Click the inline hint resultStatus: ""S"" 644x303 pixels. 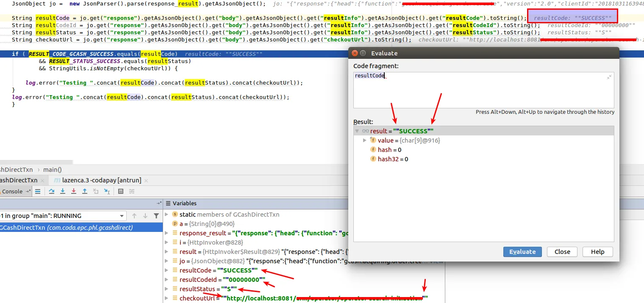coord(579,33)
